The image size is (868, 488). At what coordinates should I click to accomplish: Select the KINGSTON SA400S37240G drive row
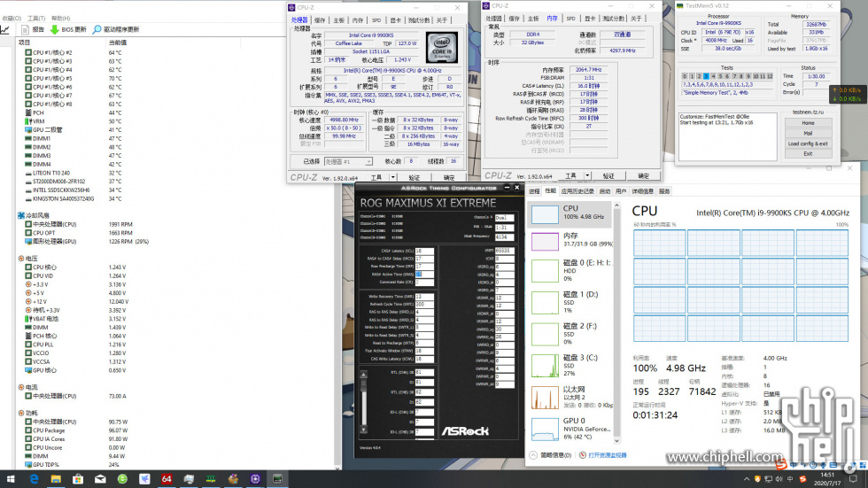coord(73,198)
